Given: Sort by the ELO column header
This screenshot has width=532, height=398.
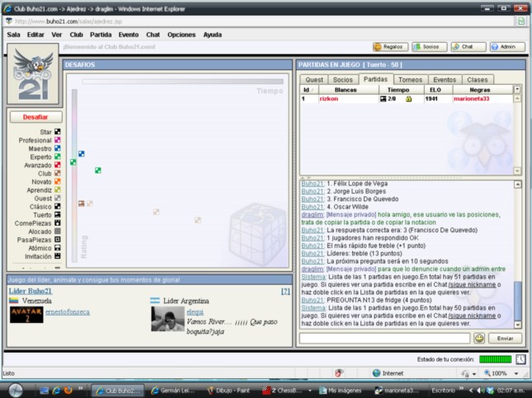Looking at the screenshot, I should click(x=438, y=90).
